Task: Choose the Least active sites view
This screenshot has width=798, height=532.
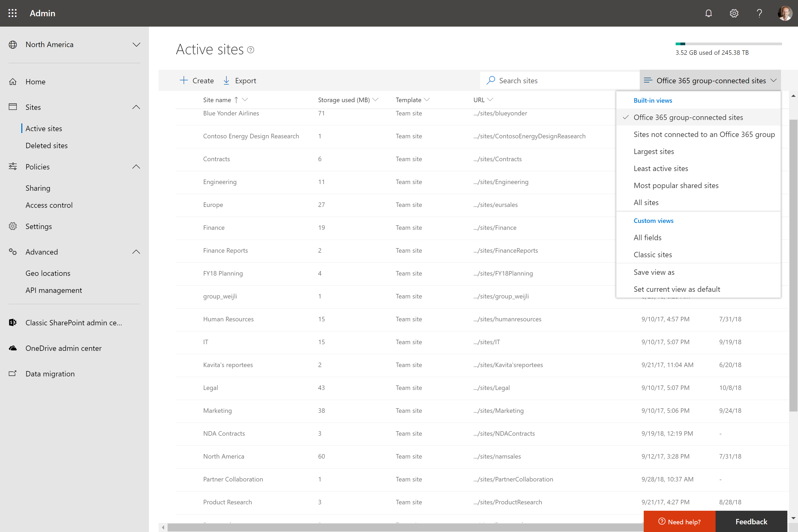Action: click(x=660, y=168)
